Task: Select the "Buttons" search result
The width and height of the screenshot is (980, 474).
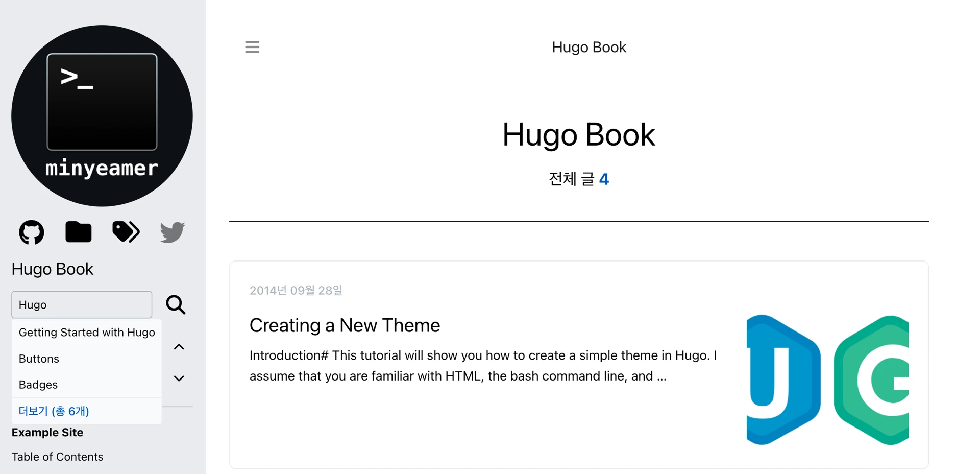Action: point(87,359)
